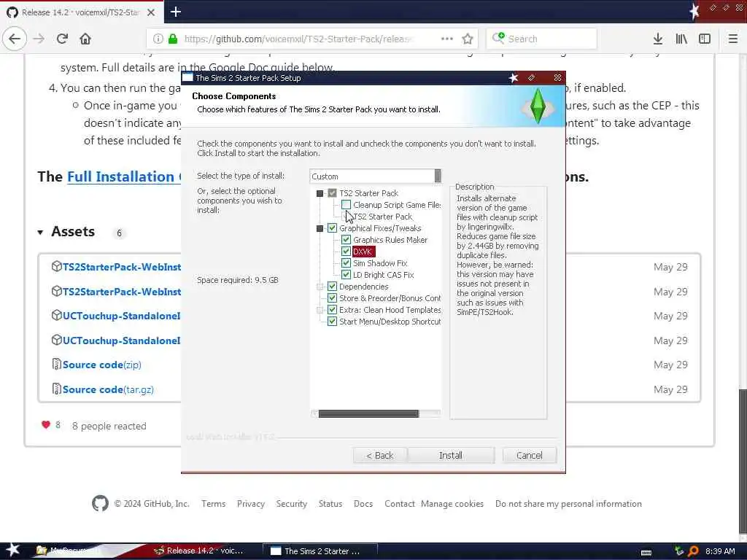
Task: Open the Full Installation guide link
Action: pyautogui.click(x=124, y=176)
